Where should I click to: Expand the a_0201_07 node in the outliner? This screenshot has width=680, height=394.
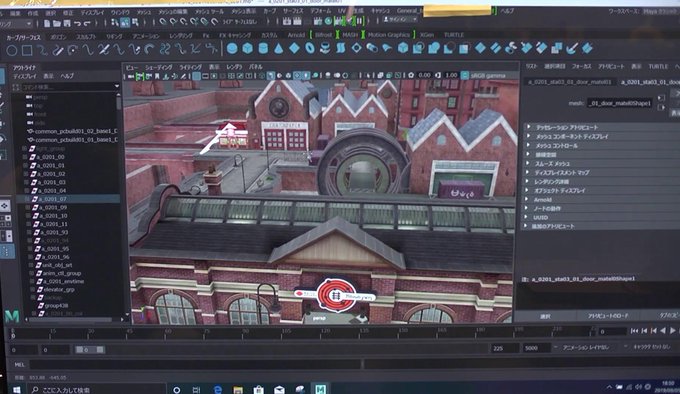point(26,199)
